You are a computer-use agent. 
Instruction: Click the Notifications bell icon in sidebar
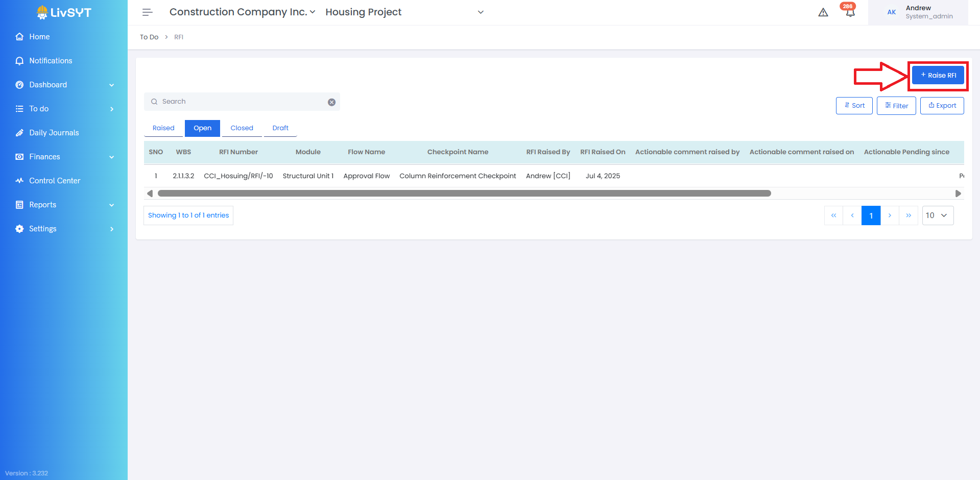point(19,61)
